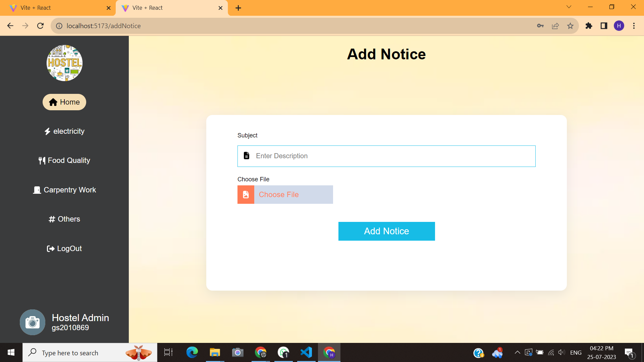Viewport: 644px width, 362px height.
Task: Open the browser Extensions puzzle icon
Action: [x=589, y=26]
